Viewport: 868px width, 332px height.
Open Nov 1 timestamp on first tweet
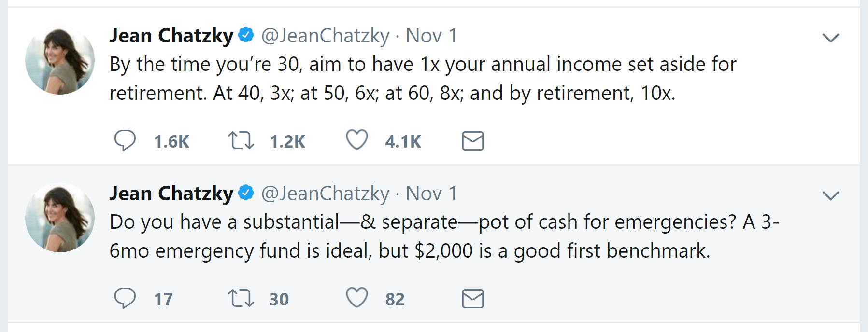pos(431,36)
